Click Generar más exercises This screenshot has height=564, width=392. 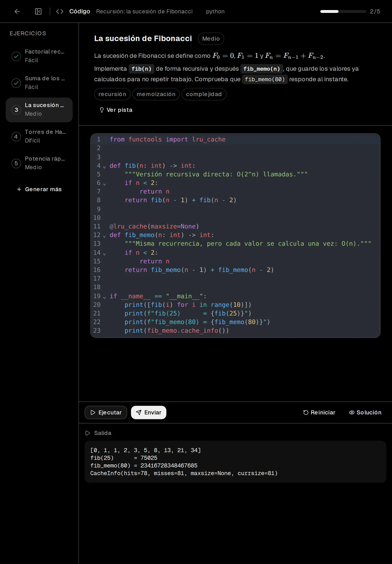tap(39, 189)
